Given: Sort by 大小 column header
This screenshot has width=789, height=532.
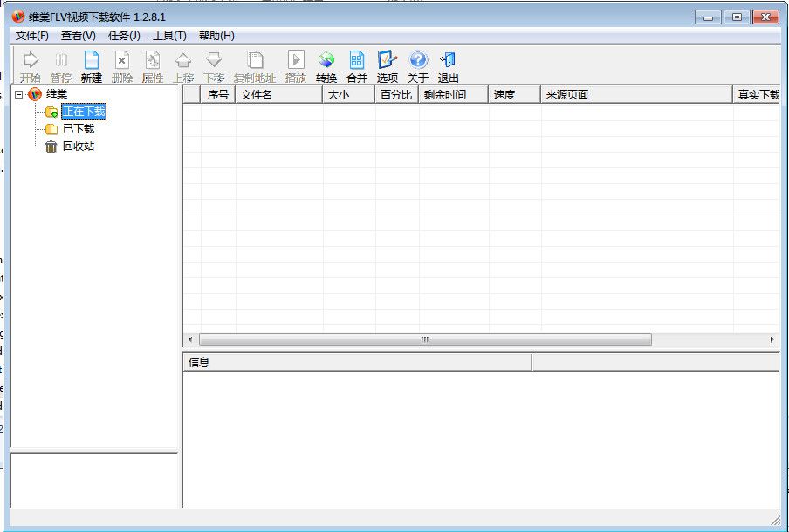Looking at the screenshot, I should pyautogui.click(x=349, y=94).
